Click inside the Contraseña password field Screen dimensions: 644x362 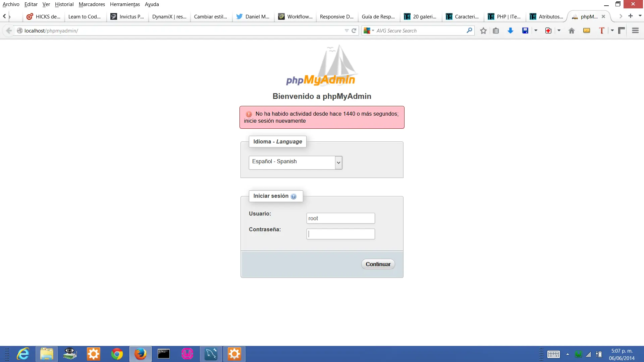[x=340, y=234]
